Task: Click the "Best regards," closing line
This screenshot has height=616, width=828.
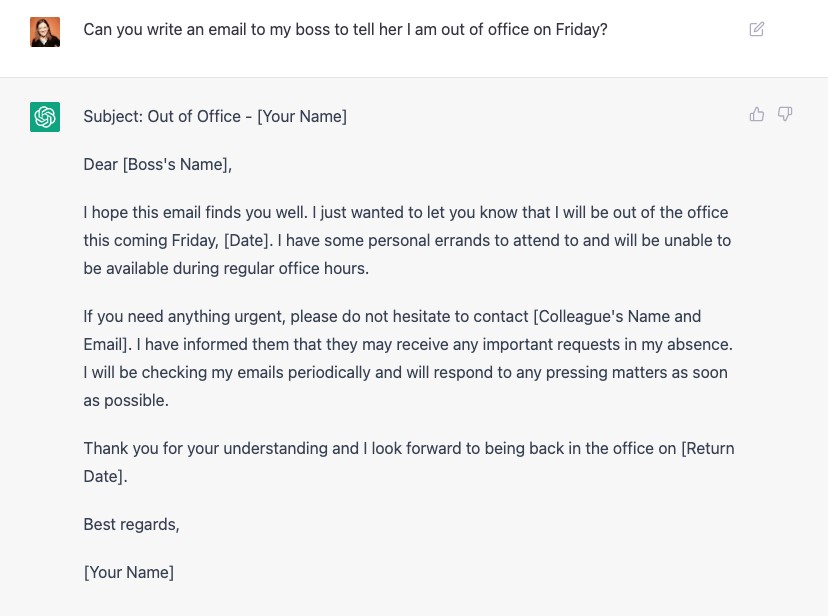Action: point(131,525)
